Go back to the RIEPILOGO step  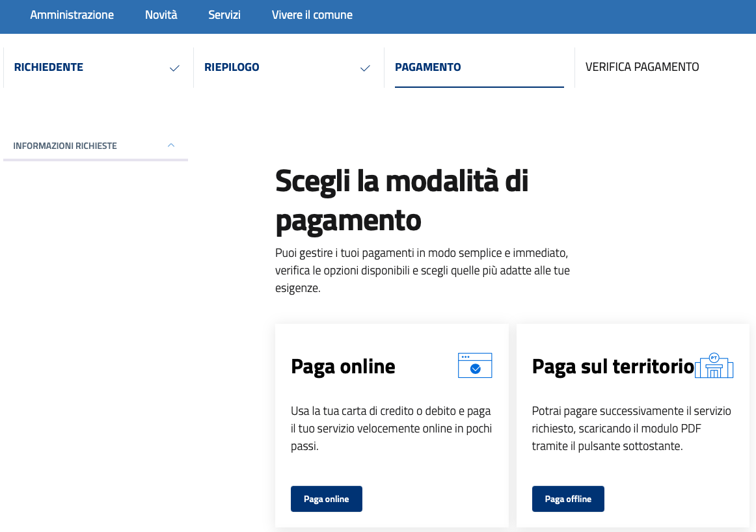pyautogui.click(x=232, y=67)
